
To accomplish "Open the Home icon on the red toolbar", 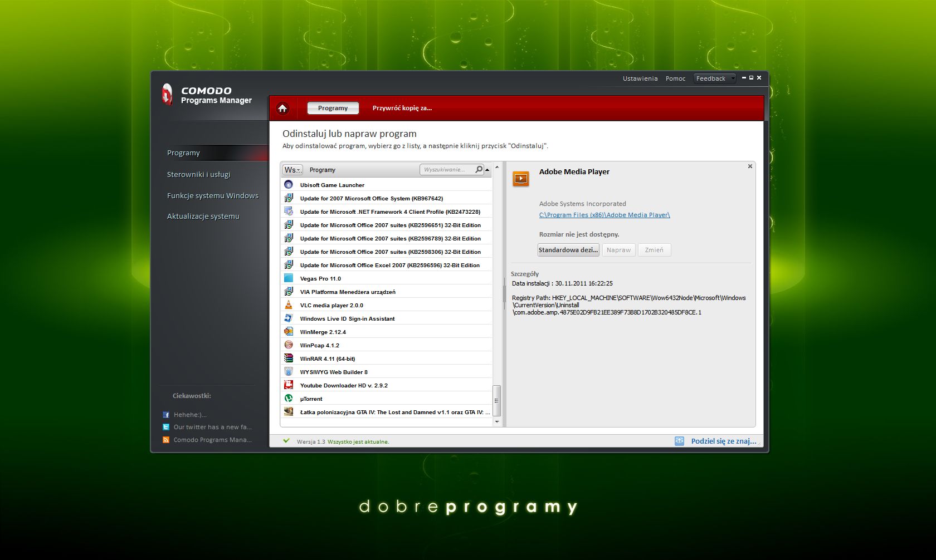I will coord(282,108).
